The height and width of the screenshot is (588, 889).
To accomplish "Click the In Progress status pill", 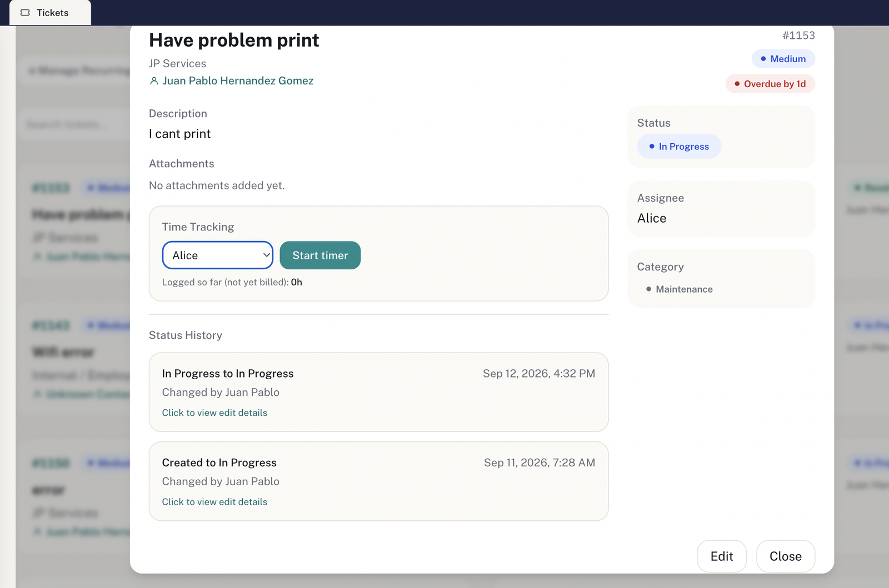I will 679,147.
